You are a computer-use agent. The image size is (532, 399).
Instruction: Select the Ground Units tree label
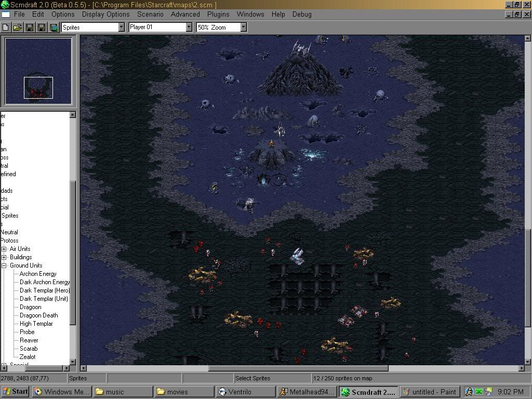pyautogui.click(x=26, y=265)
